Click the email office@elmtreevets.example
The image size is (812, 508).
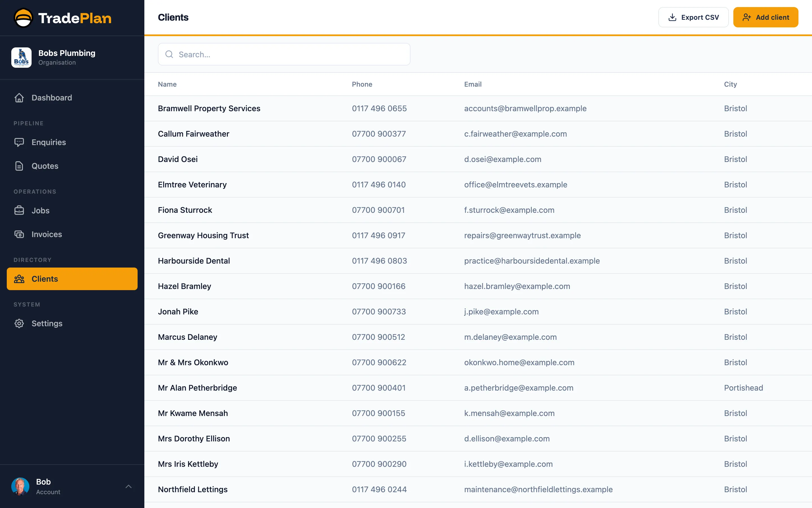tap(515, 185)
